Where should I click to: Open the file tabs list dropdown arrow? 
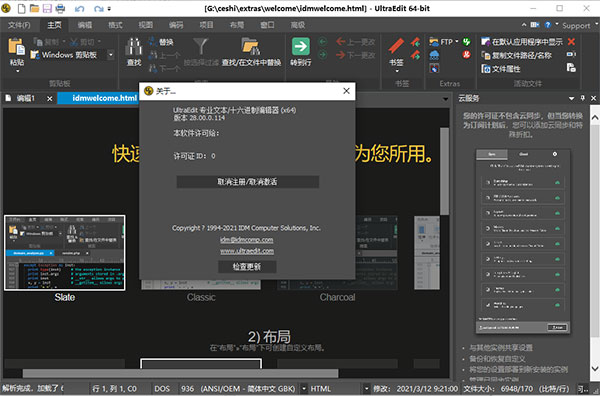445,99
